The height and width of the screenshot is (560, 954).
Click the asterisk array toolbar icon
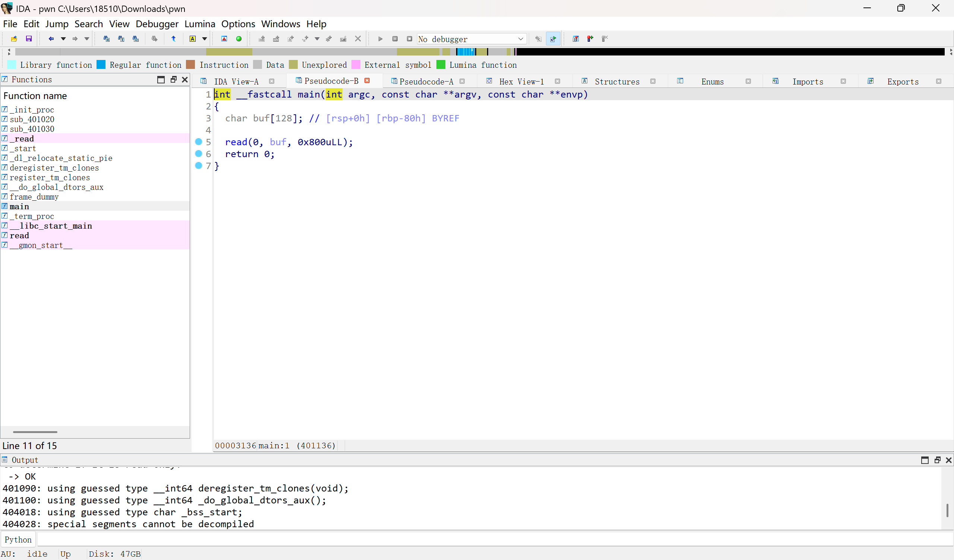pos(329,39)
